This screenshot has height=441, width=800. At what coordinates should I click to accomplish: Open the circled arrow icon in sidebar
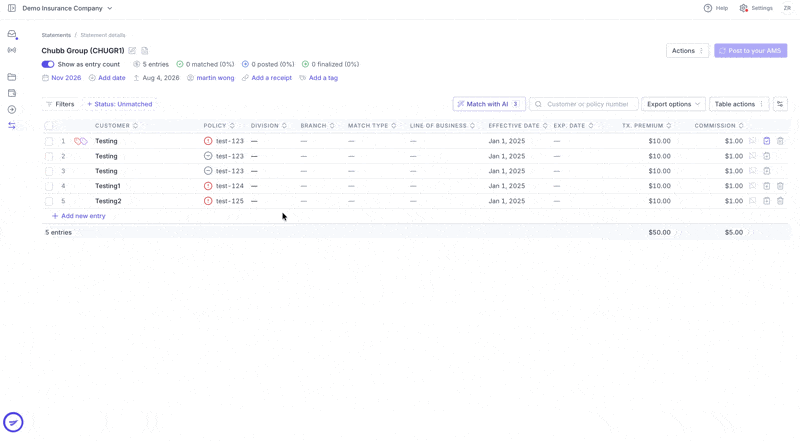click(x=12, y=110)
